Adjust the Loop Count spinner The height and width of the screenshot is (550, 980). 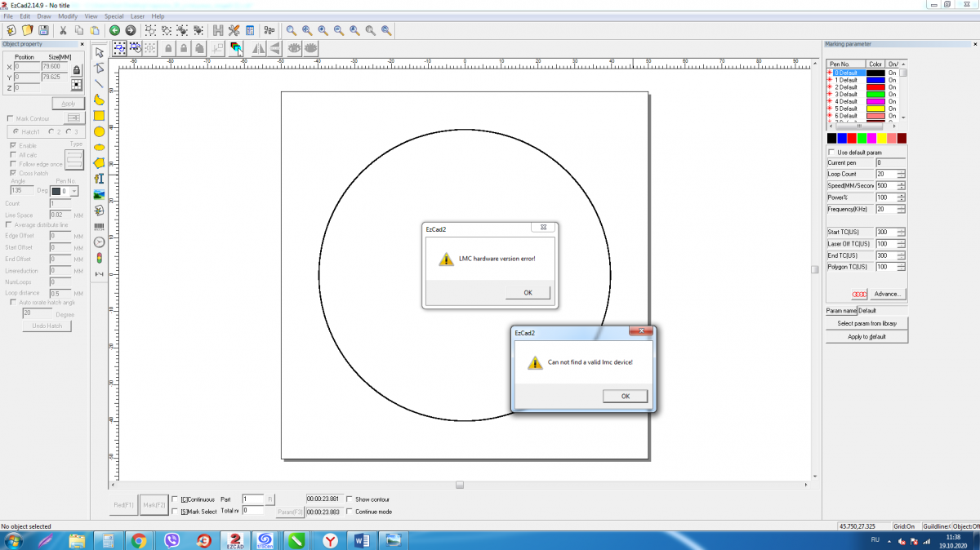pyautogui.click(x=902, y=174)
